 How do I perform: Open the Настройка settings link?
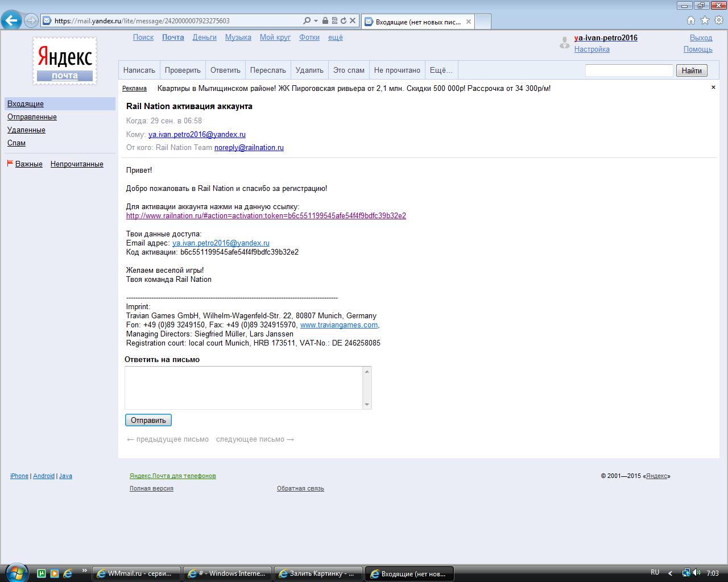point(592,49)
